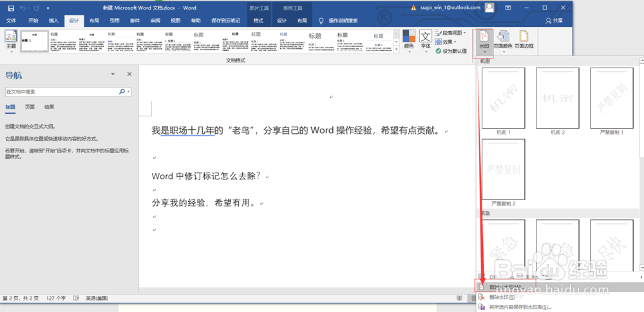Switch to the 插入 (Insert) tab
Screen dimensions: 644x312
click(54, 21)
